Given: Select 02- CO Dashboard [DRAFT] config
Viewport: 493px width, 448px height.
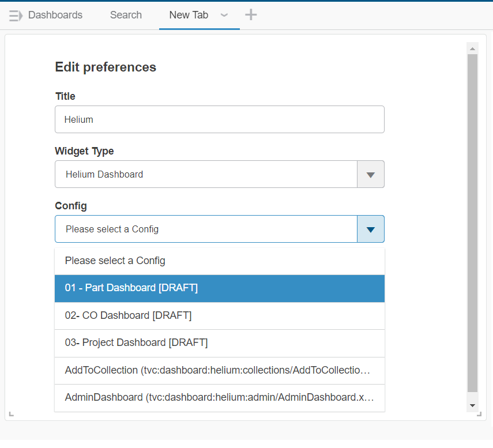Looking at the screenshot, I should [x=219, y=315].
